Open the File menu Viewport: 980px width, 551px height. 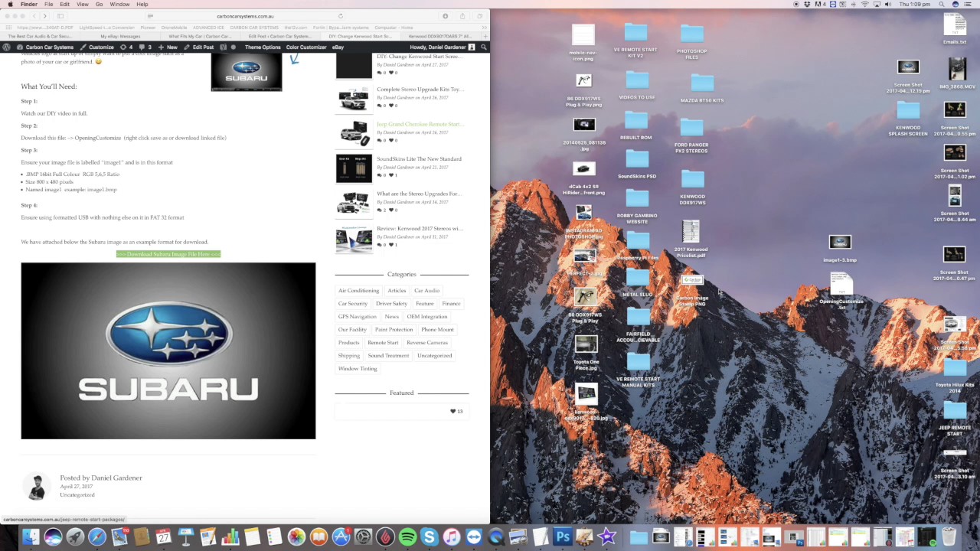pyautogui.click(x=48, y=4)
